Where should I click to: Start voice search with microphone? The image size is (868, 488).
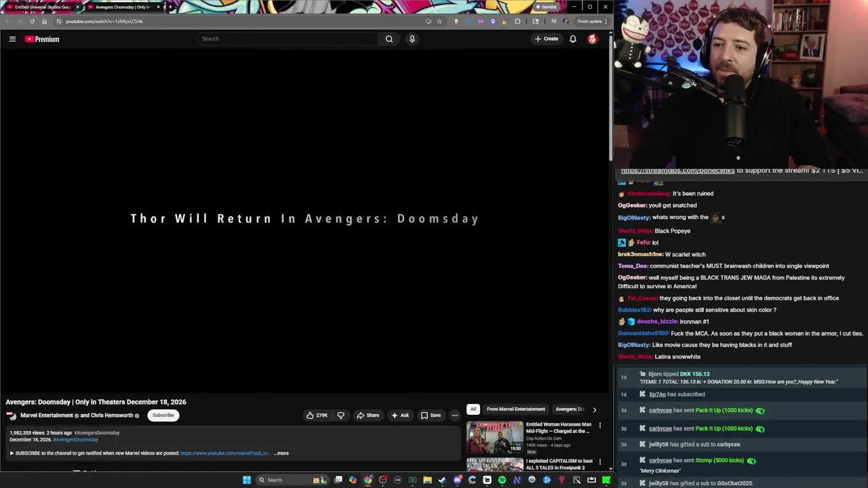pos(412,39)
